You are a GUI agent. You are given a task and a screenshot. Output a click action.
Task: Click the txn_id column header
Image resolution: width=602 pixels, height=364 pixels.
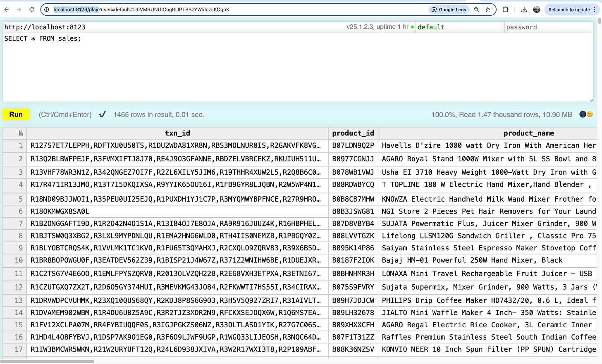[x=177, y=133]
